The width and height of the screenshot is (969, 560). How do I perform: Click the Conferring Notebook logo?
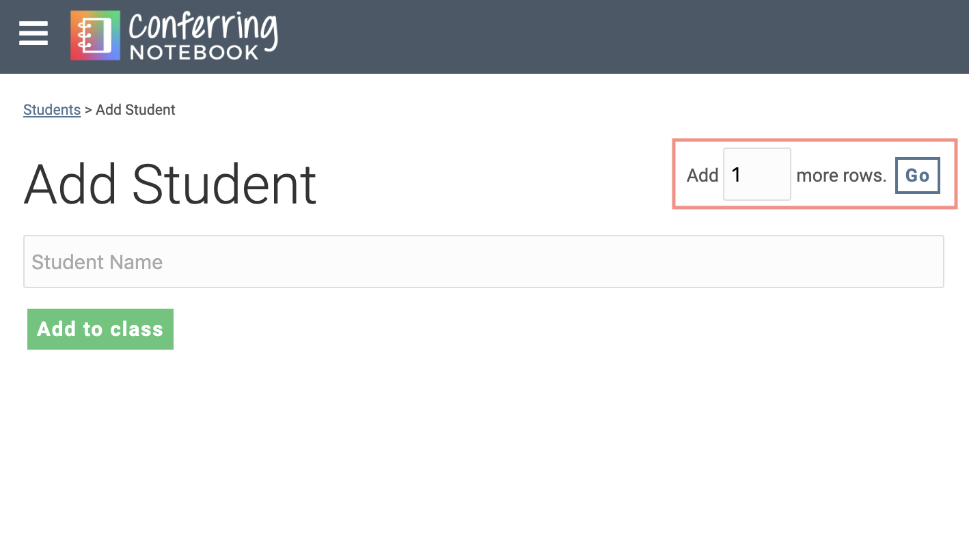click(174, 34)
